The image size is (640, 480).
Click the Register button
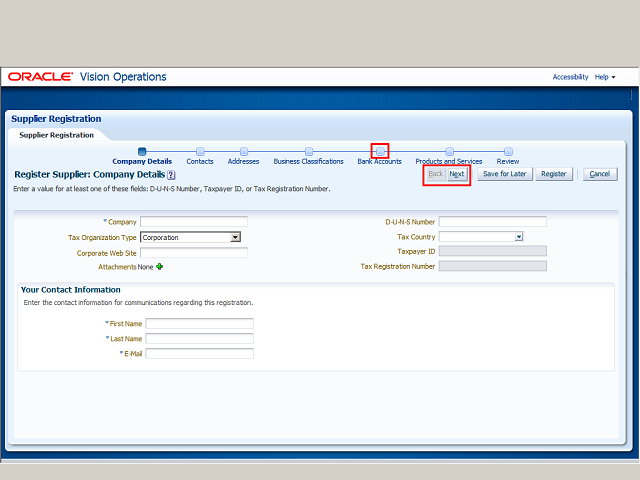554,174
